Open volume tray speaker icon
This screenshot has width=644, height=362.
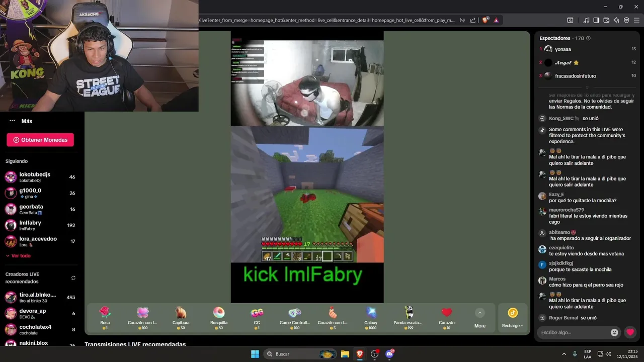point(608,354)
